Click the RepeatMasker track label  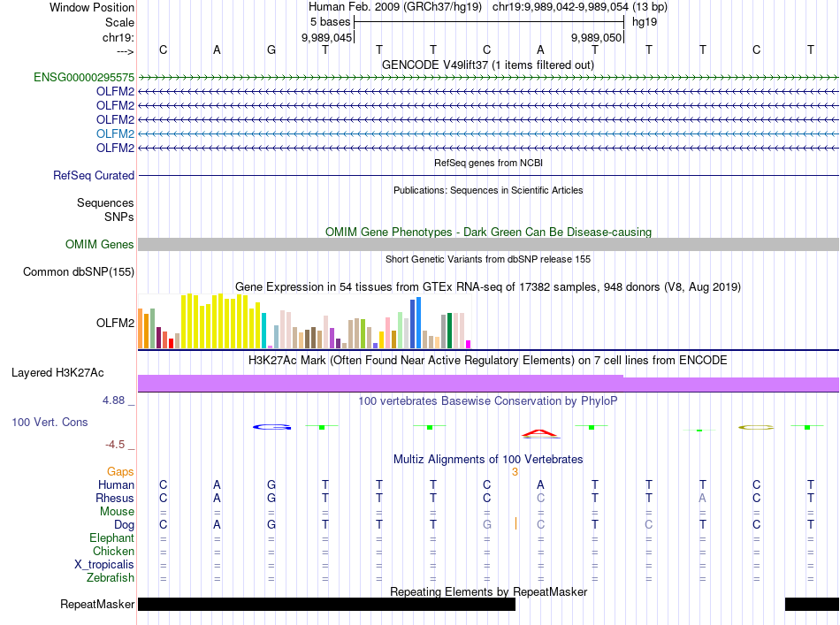click(97, 604)
